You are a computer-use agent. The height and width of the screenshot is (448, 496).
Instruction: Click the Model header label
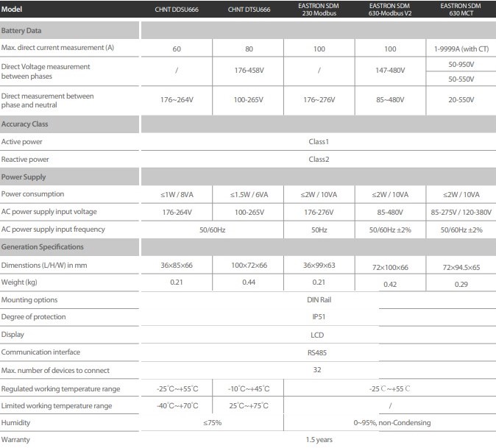12,9
